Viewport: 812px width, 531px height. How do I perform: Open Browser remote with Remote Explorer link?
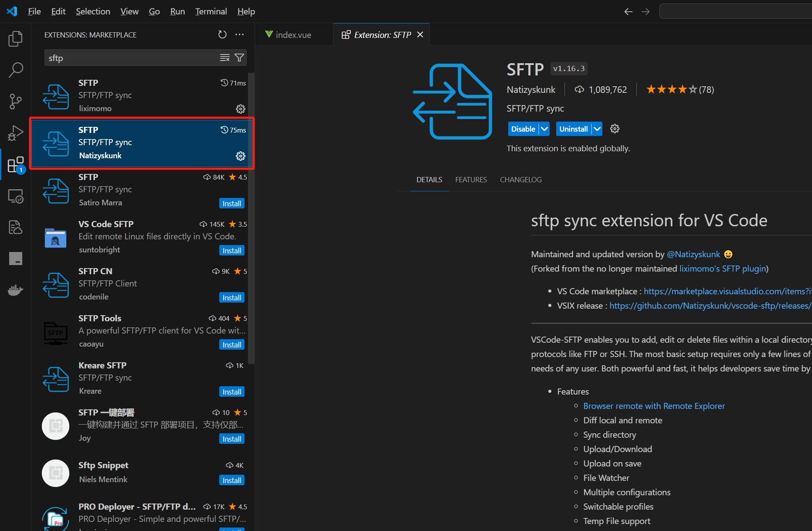pyautogui.click(x=654, y=406)
